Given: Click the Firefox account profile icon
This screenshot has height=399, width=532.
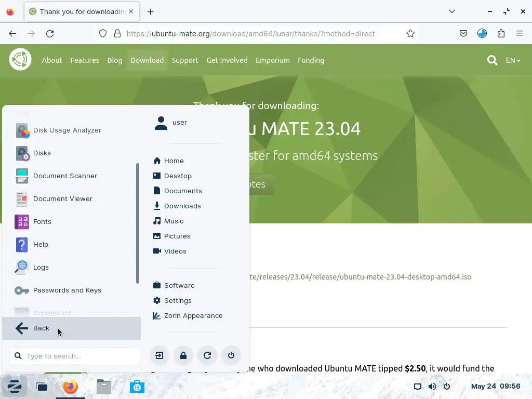Looking at the screenshot, I should [482, 34].
